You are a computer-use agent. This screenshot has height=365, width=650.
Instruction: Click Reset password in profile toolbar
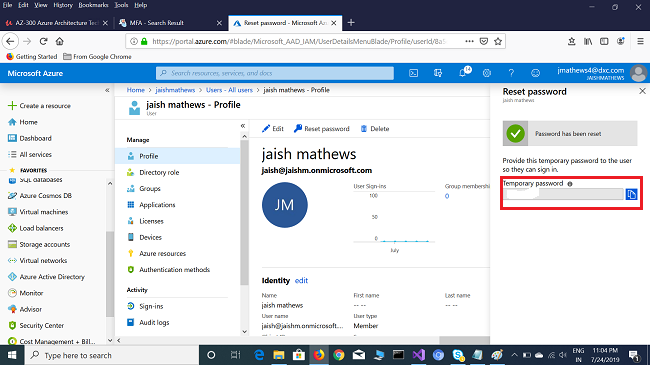(322, 129)
